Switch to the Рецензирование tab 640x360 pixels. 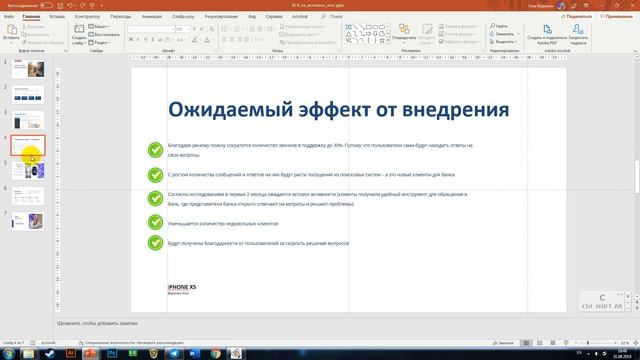pyautogui.click(x=221, y=16)
